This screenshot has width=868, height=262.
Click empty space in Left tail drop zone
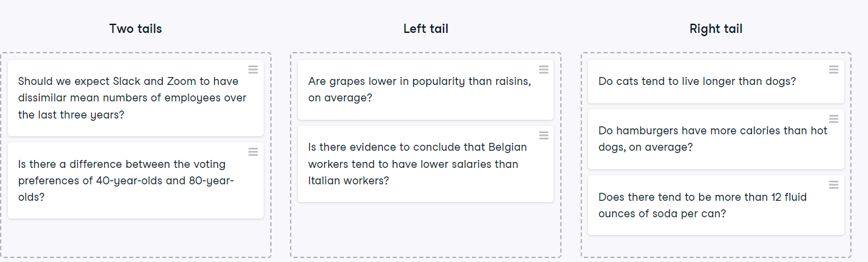[426, 229]
